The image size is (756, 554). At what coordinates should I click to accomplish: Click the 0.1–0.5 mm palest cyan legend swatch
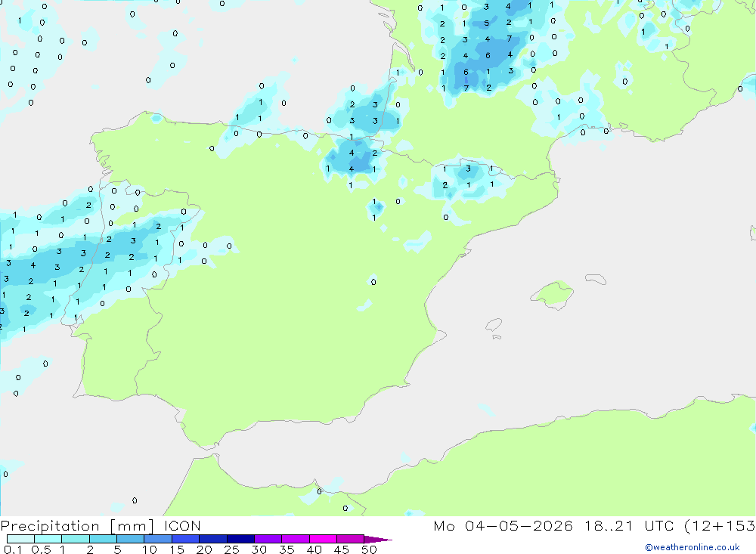tap(20, 539)
